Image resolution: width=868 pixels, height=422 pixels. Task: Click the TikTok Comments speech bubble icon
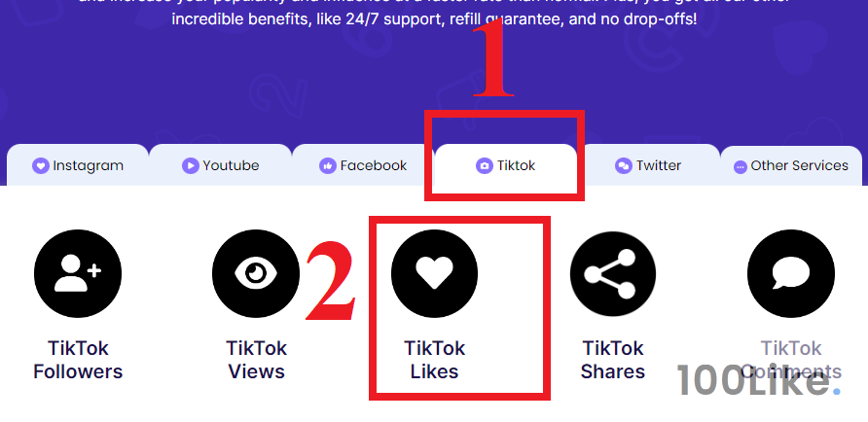(x=791, y=274)
